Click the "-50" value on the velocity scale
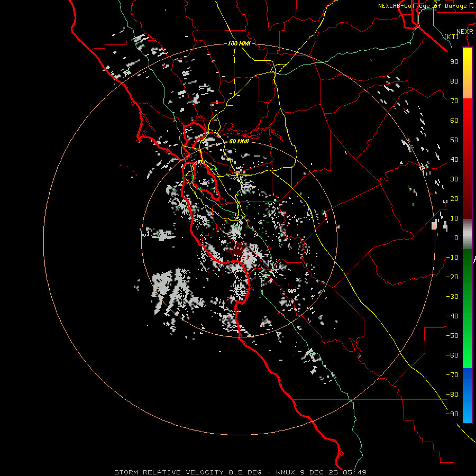Image resolution: width=476 pixels, height=476 pixels. 452,336
